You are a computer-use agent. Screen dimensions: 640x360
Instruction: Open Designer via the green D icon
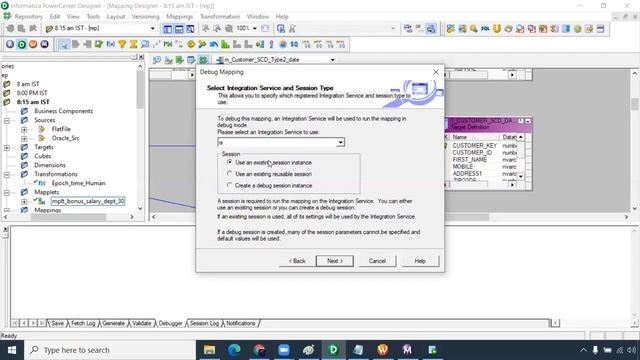point(22,44)
